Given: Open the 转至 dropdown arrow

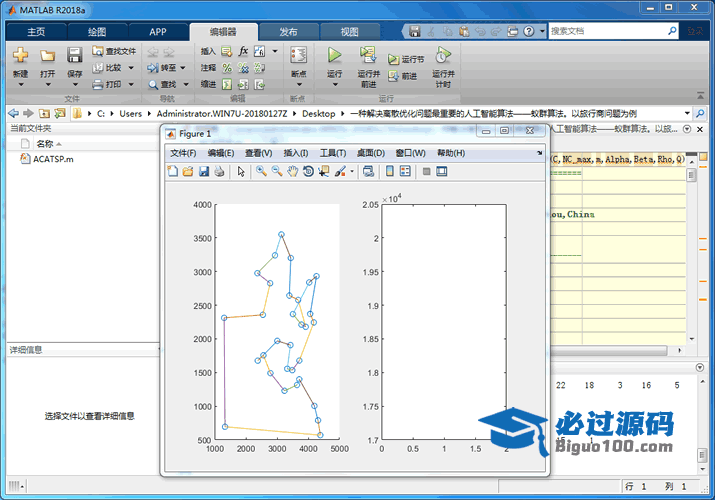Looking at the screenshot, I should pyautogui.click(x=183, y=68).
